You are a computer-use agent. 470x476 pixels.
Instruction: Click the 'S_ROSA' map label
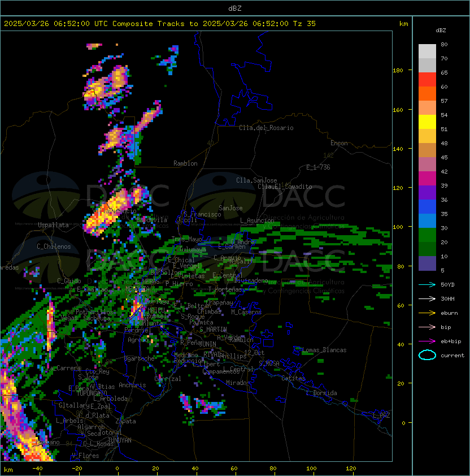(269, 363)
